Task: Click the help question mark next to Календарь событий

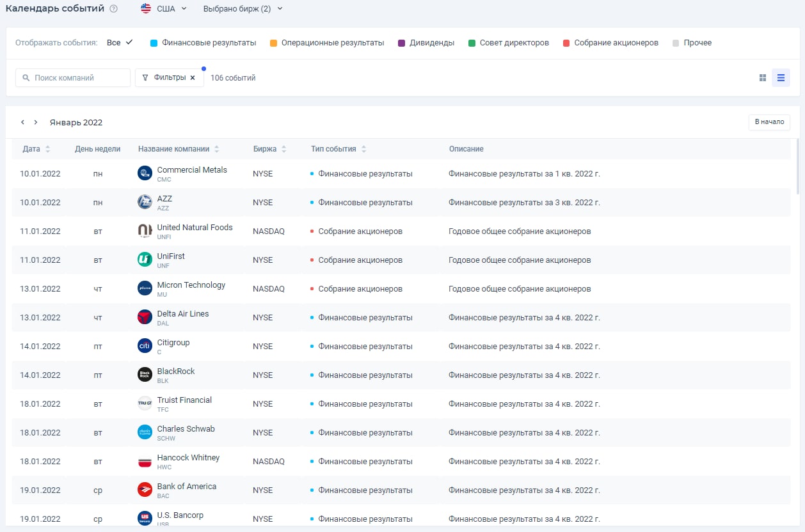Action: point(113,9)
